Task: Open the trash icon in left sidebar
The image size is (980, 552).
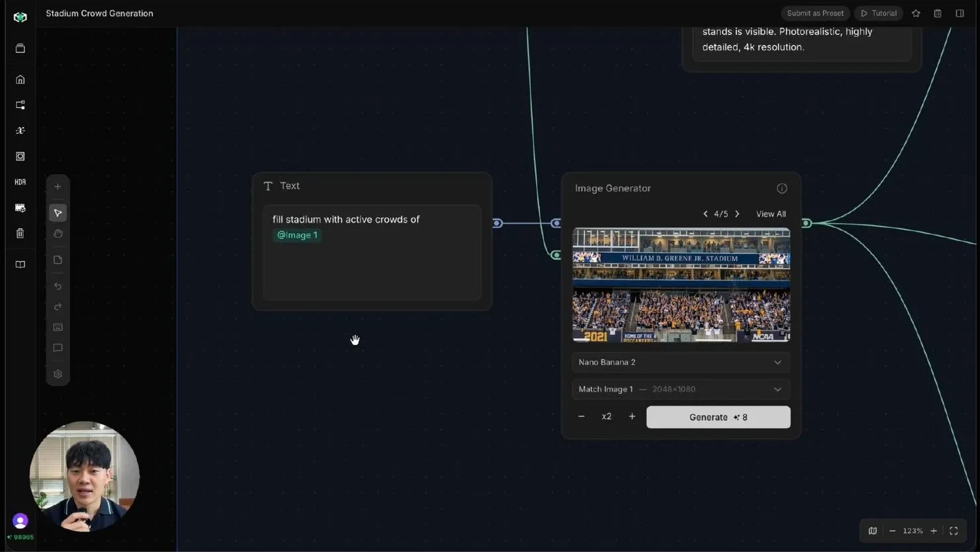Action: pos(20,233)
